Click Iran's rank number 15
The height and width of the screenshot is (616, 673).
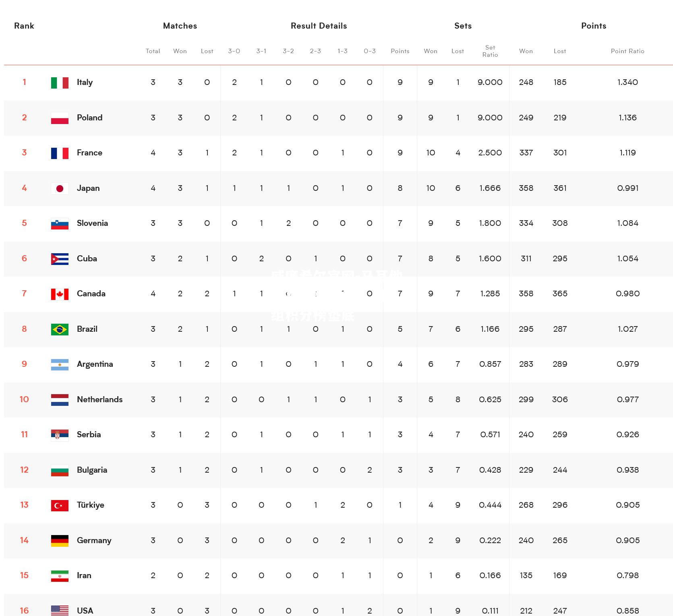(x=24, y=575)
